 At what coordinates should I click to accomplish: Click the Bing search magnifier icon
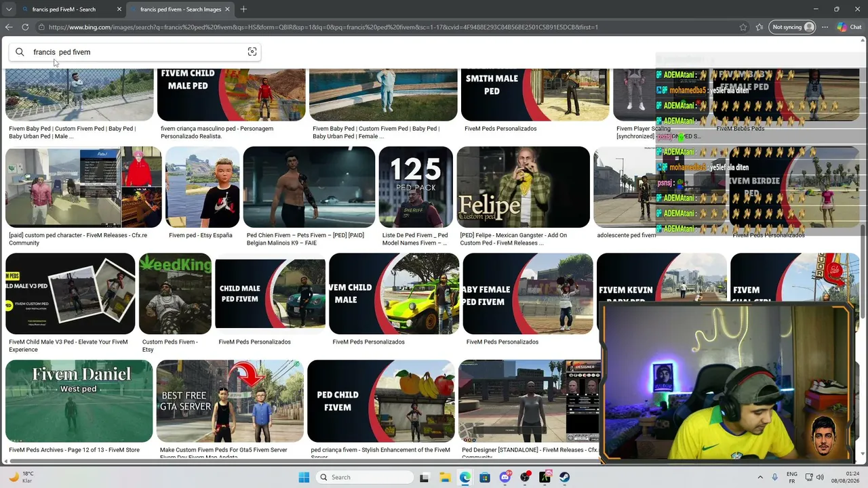[20, 52]
